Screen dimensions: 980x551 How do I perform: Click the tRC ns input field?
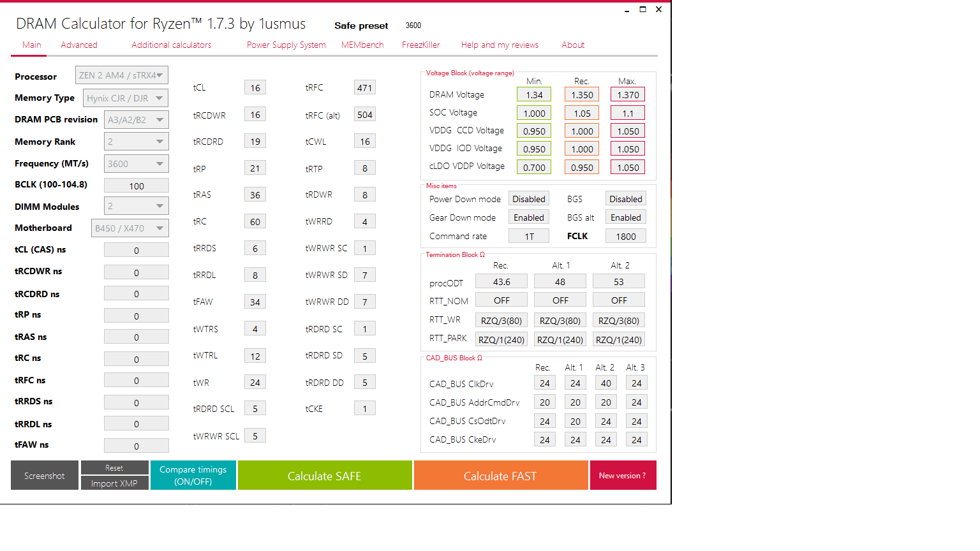(137, 359)
